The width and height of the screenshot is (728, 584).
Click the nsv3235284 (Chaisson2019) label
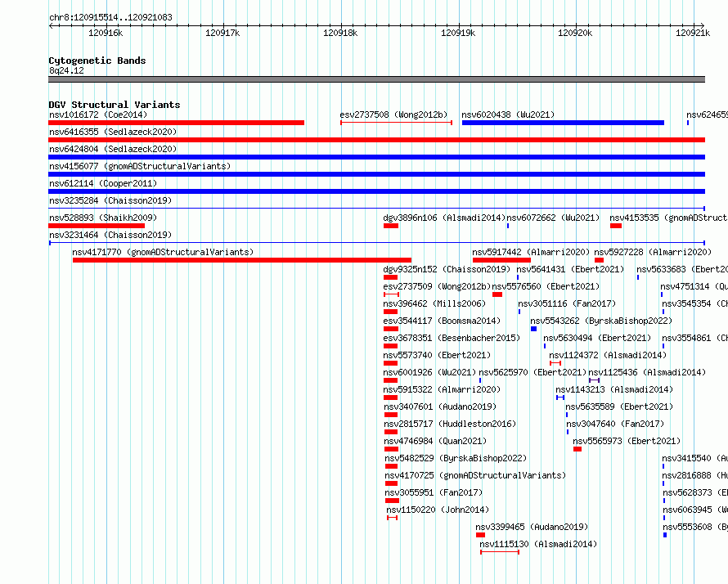click(x=110, y=200)
